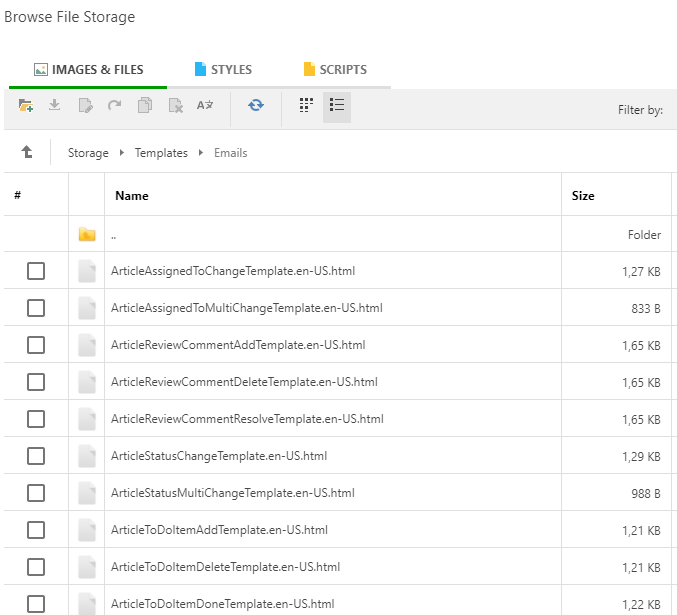Open the Images & Files tab
Viewport: 677px width, 615px height.
[x=88, y=70]
